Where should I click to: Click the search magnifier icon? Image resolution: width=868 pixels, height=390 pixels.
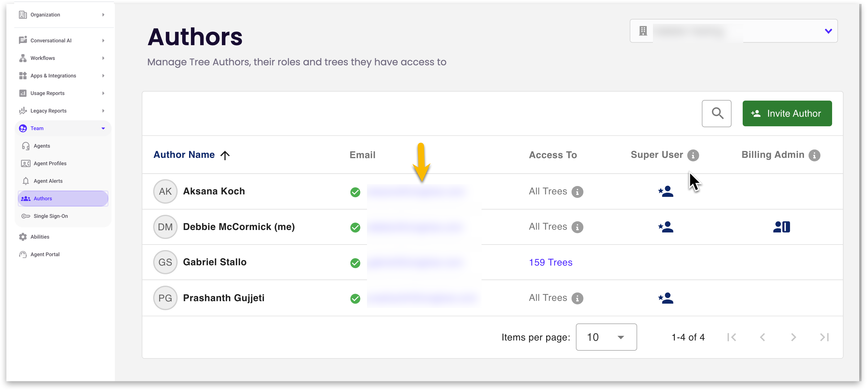716,113
